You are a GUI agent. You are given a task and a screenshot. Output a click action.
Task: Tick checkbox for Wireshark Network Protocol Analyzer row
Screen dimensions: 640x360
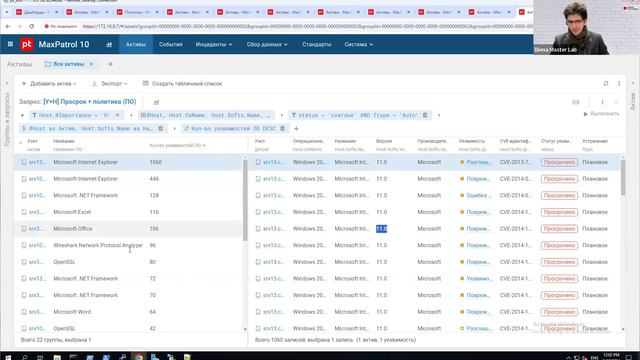[x=24, y=245]
